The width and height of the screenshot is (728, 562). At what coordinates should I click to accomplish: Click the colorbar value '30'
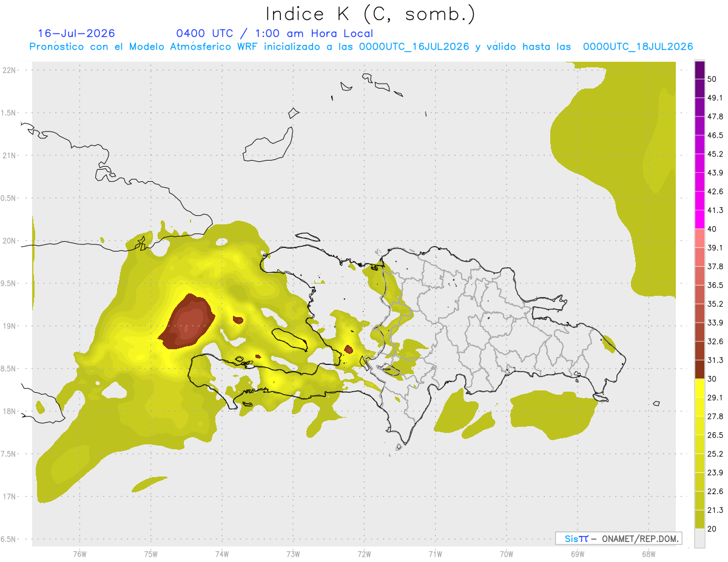713,379
